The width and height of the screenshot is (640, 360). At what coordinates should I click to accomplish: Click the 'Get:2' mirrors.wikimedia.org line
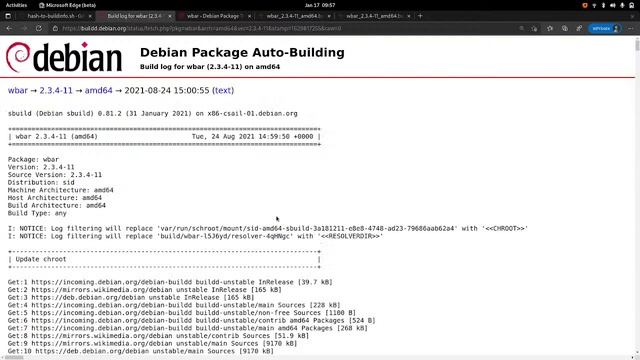tap(144, 290)
